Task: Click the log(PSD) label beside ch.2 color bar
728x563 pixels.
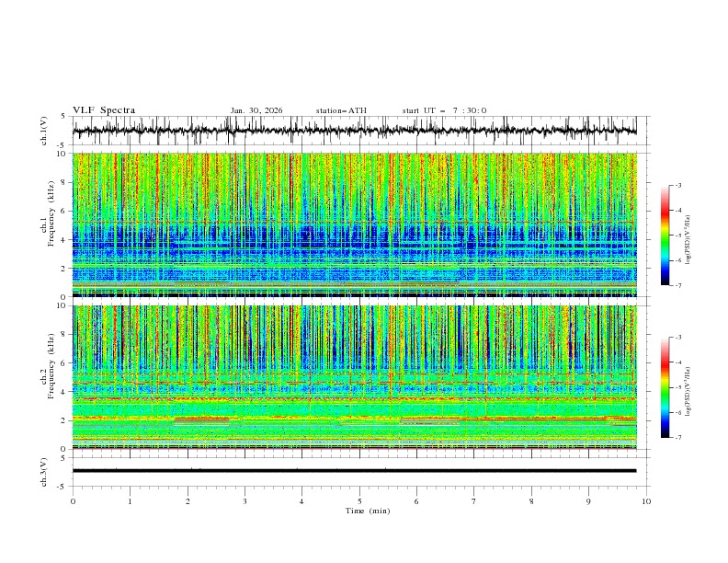Action: (x=688, y=392)
